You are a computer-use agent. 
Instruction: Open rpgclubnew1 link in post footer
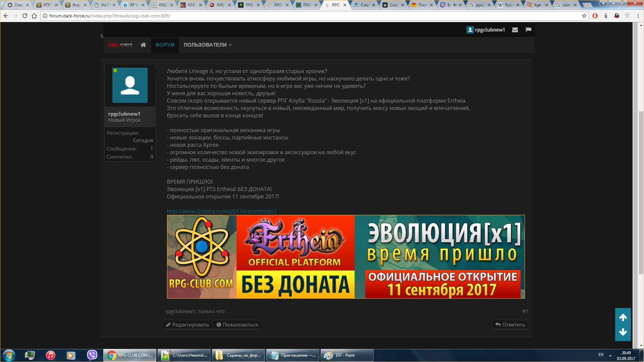point(180,311)
